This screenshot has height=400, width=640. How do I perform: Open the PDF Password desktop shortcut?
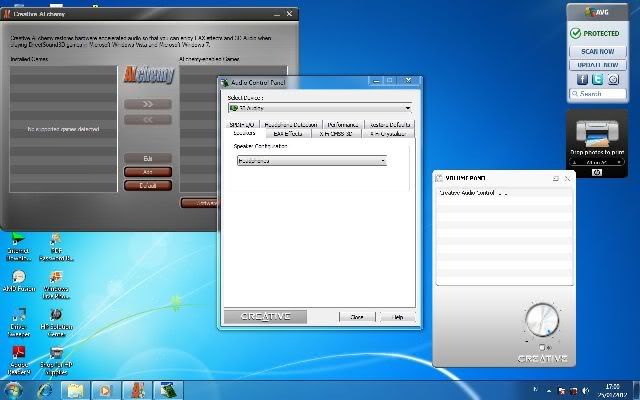tap(56, 247)
